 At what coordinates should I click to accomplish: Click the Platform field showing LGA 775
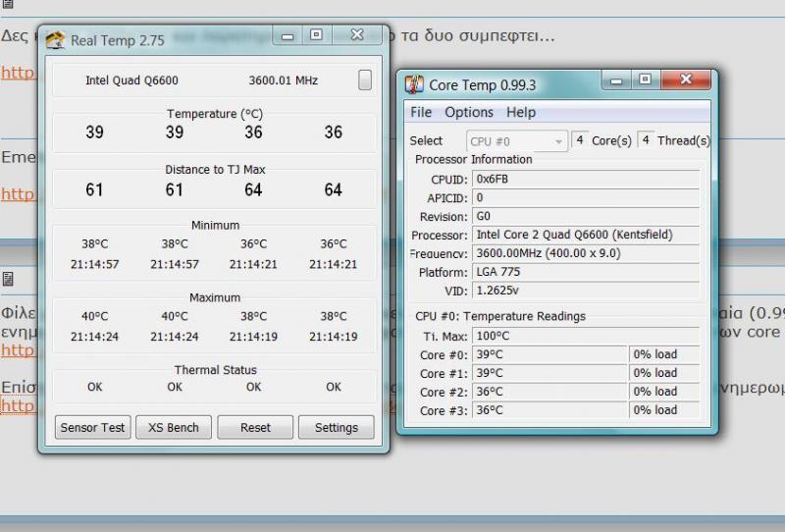(586, 272)
